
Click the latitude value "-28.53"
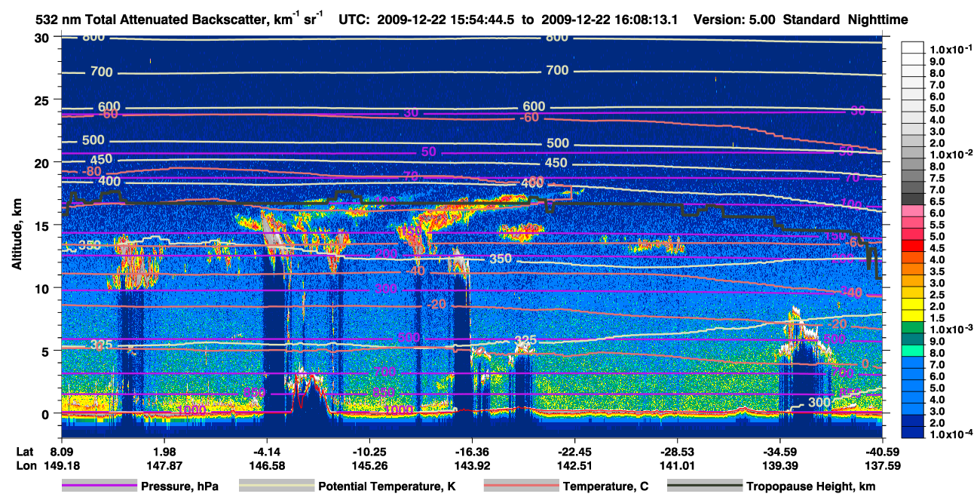677,451
